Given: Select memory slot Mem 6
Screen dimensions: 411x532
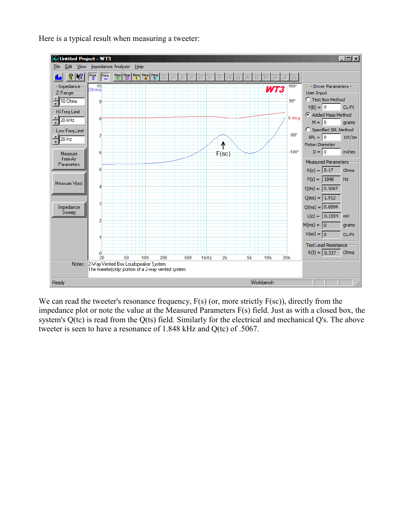Looking at the screenshot, I should pyautogui.click(x=165, y=77).
